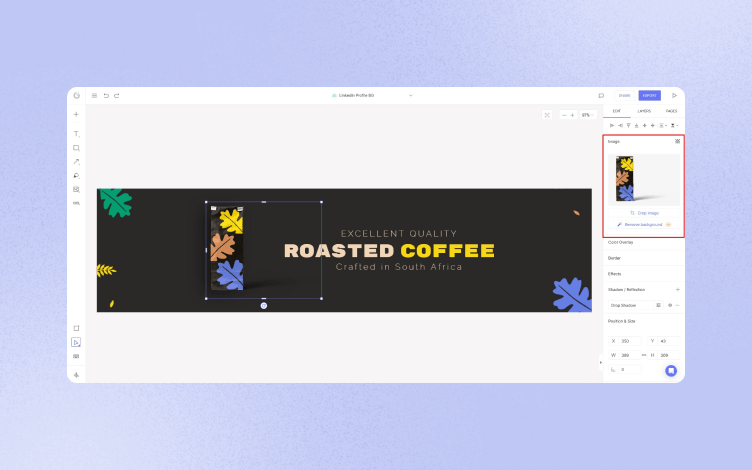Add a new shadow with plus icon
752x470 pixels.
tap(678, 290)
